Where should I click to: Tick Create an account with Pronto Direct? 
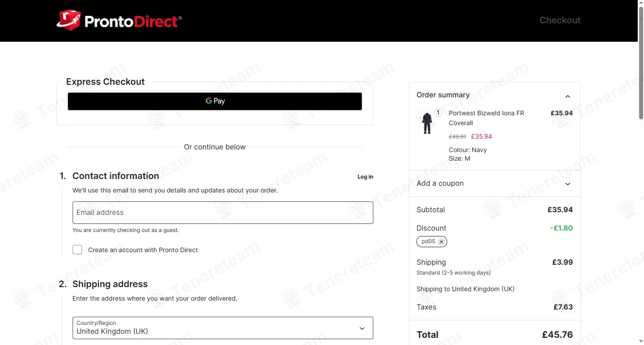(x=78, y=250)
